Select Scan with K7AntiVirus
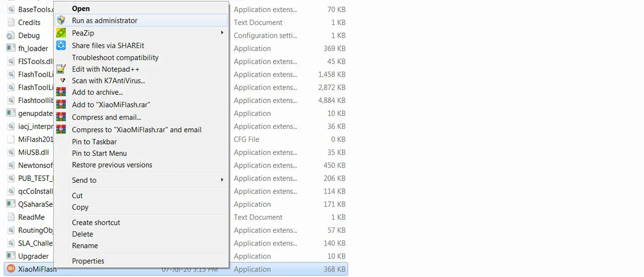The image size is (644, 277). [108, 80]
